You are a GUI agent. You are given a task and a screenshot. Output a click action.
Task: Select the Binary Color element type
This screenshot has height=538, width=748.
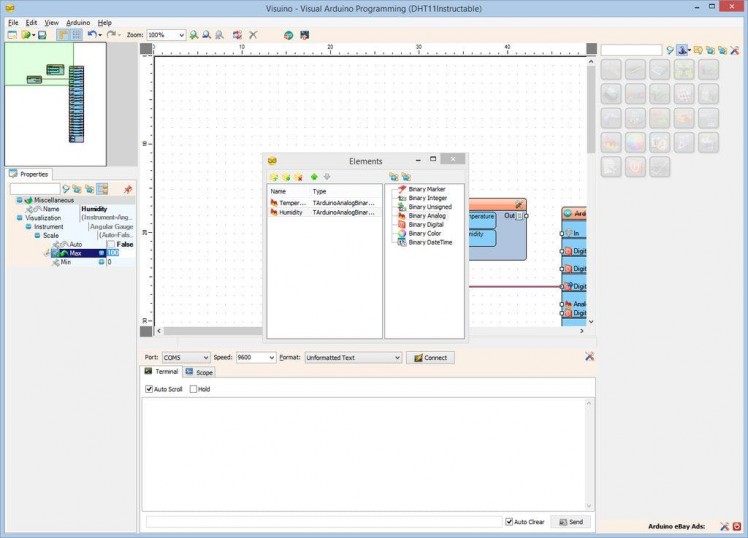click(x=424, y=233)
